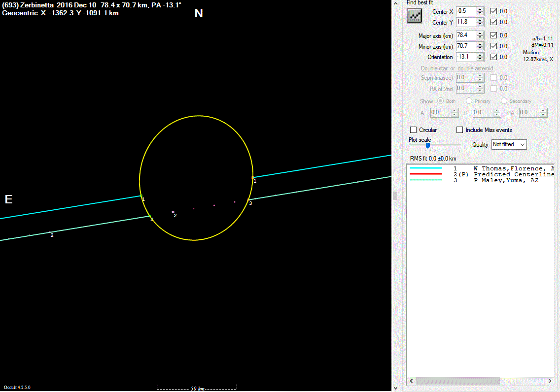
Task: Toggle the Orientation fit checkbox
Action: (493, 57)
